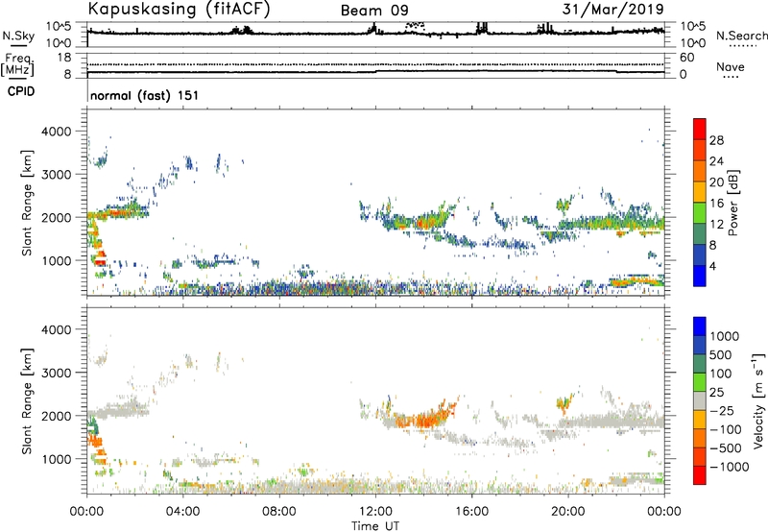Click the 'Beam 09' label
768x532 pixels.
click(374, 11)
